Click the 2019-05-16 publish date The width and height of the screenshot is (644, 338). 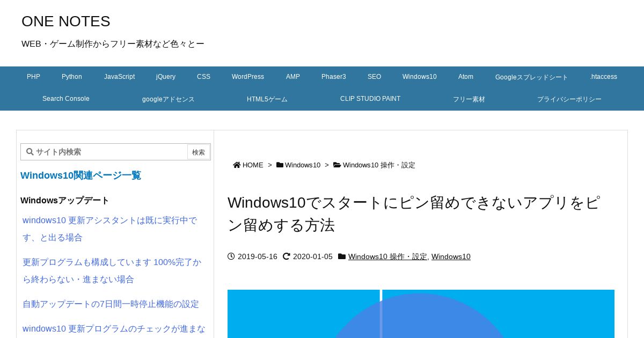click(x=258, y=256)
